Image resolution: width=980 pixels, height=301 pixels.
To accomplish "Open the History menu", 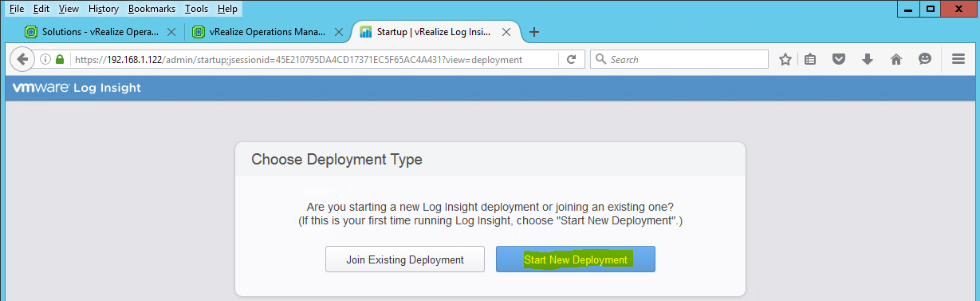I will 104,9.
